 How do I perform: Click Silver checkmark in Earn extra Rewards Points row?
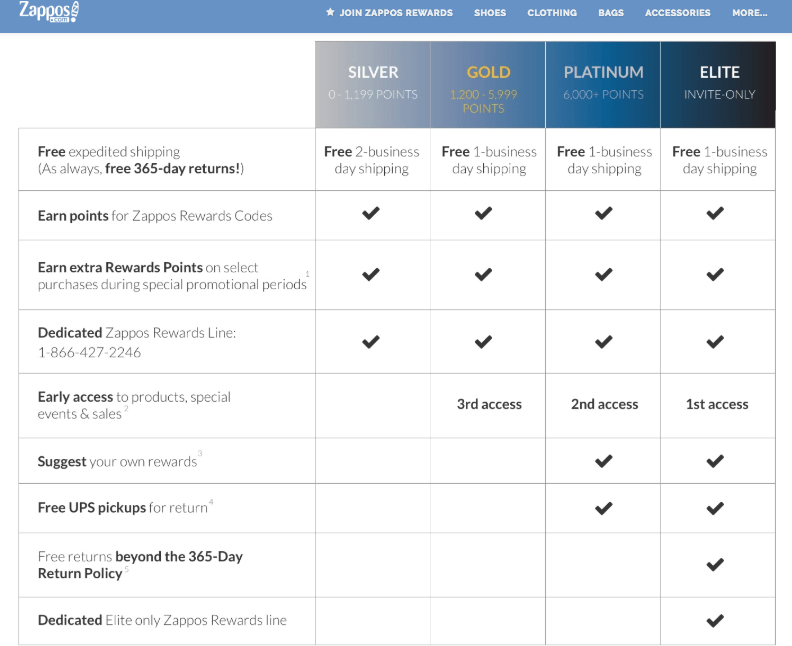[x=371, y=274]
